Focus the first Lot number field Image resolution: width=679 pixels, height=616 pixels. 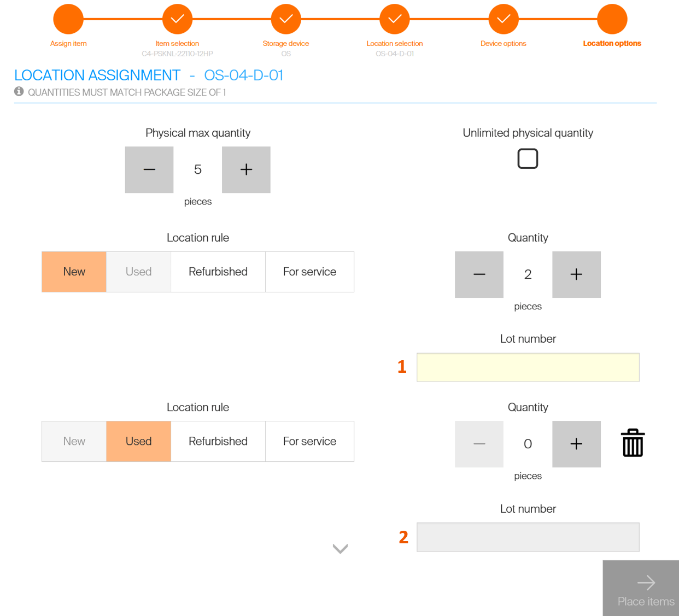click(528, 367)
